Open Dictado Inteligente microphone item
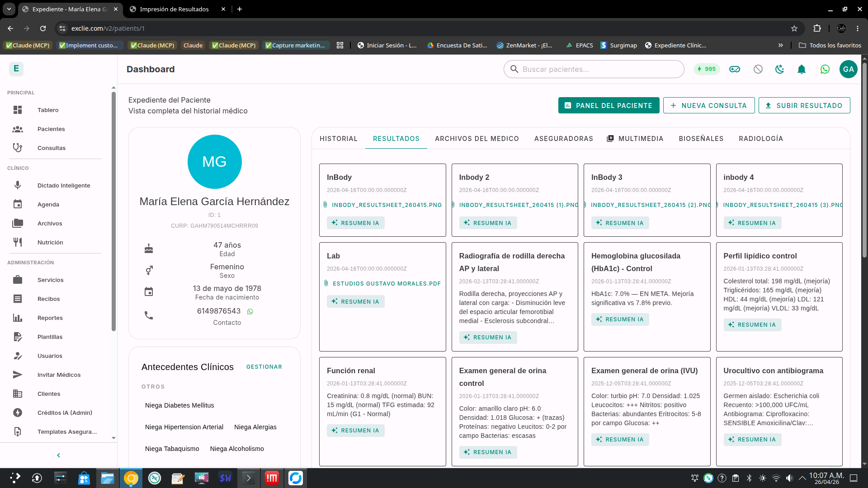868x488 pixels. (63, 185)
